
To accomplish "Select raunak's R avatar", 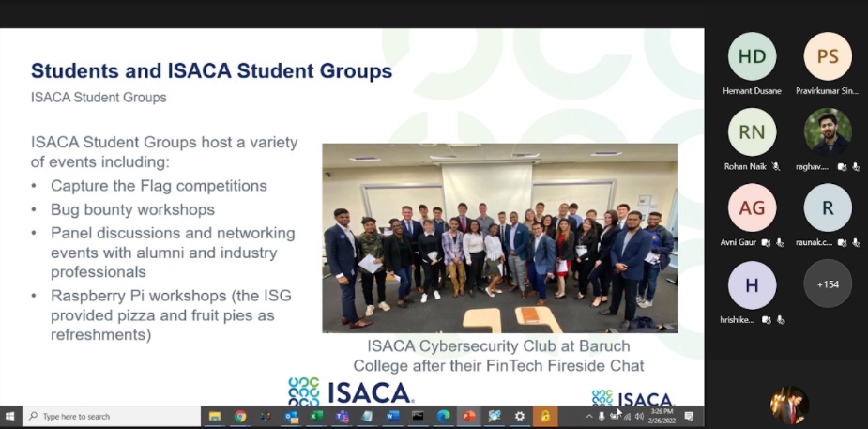I will [x=828, y=207].
